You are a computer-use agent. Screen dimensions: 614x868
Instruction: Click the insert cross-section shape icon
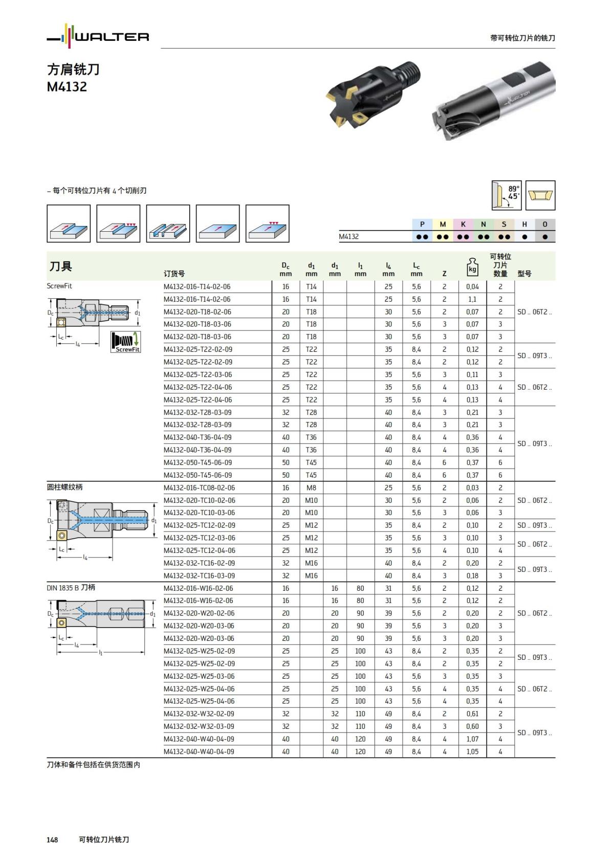point(540,195)
